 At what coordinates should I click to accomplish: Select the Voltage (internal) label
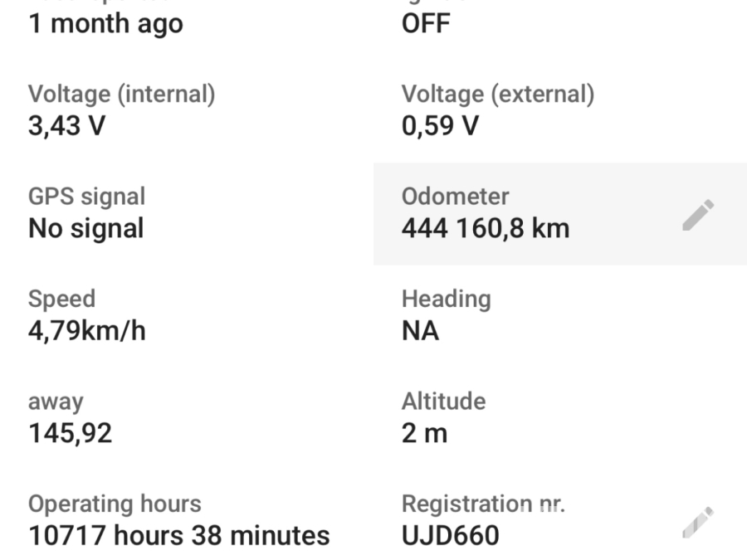click(121, 95)
